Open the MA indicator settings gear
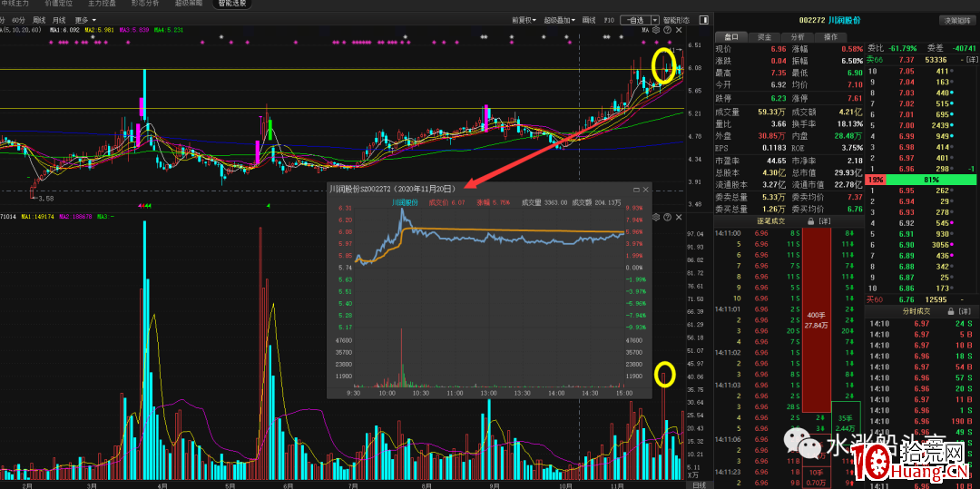Viewport: 980px width, 489px height. point(656,29)
